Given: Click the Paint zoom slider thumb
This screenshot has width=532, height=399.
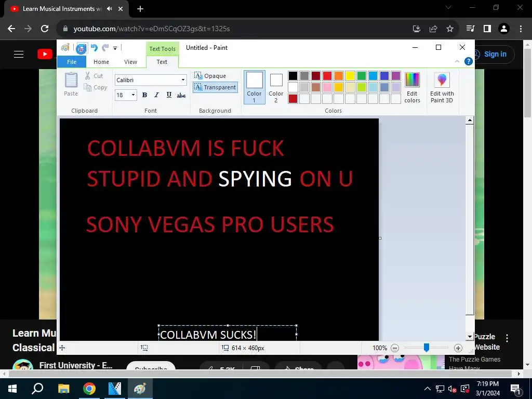Looking at the screenshot, I should (427, 348).
